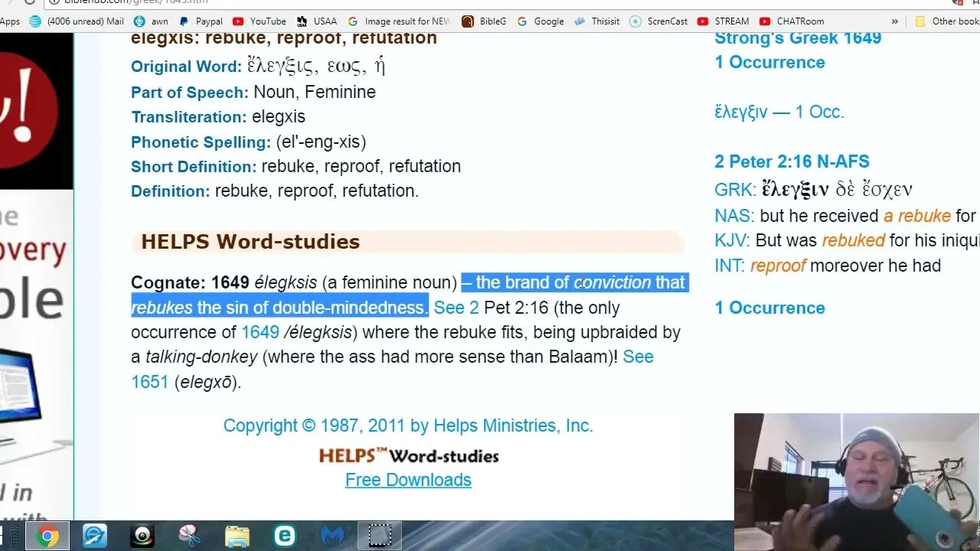Click the webcam video overlay
Viewport: 980px width, 551px height.
pos(857,482)
